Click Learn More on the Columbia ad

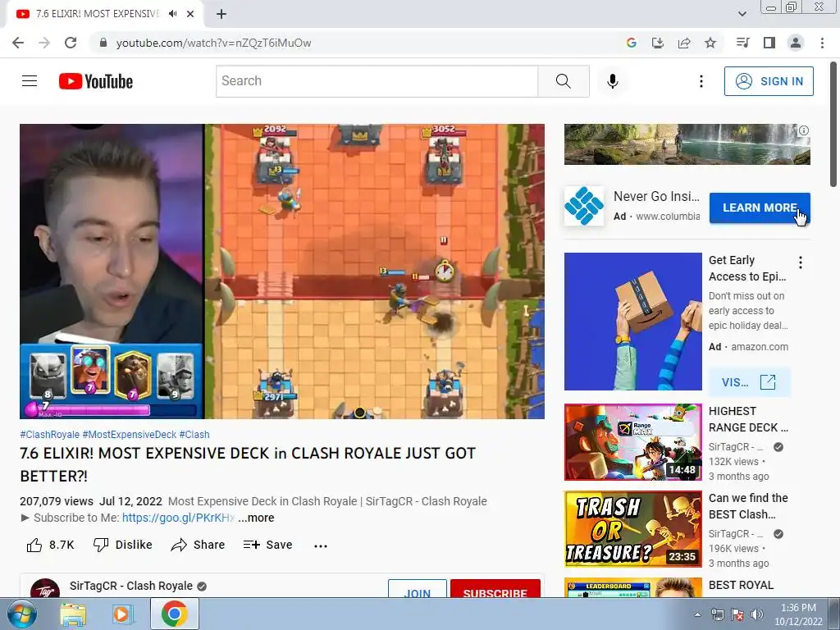(760, 208)
